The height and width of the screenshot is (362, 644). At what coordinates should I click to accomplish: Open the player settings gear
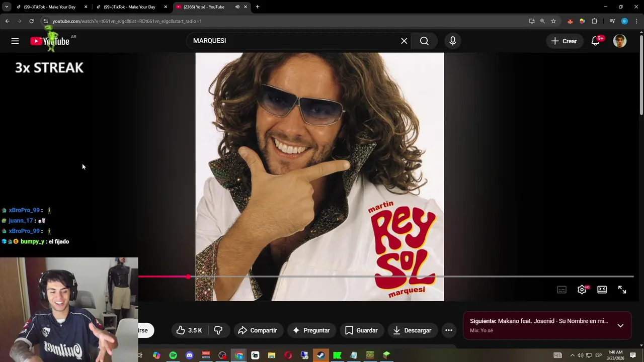click(x=582, y=290)
